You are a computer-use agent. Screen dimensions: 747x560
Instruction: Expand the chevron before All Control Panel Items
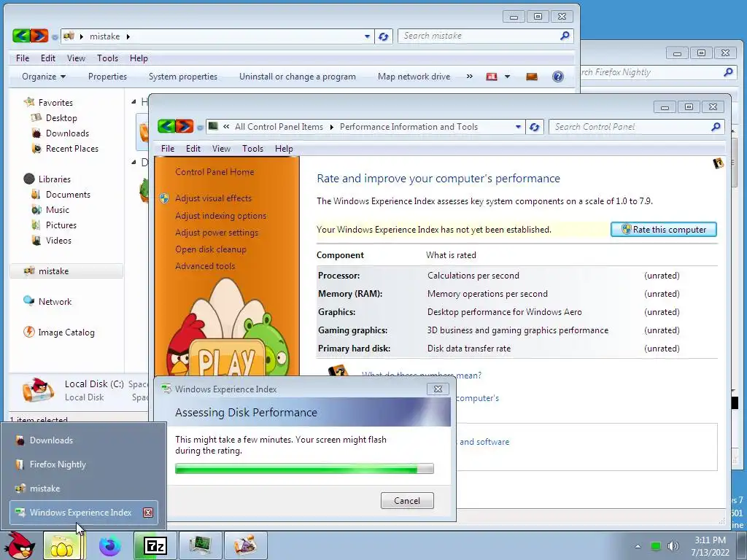[226, 127]
